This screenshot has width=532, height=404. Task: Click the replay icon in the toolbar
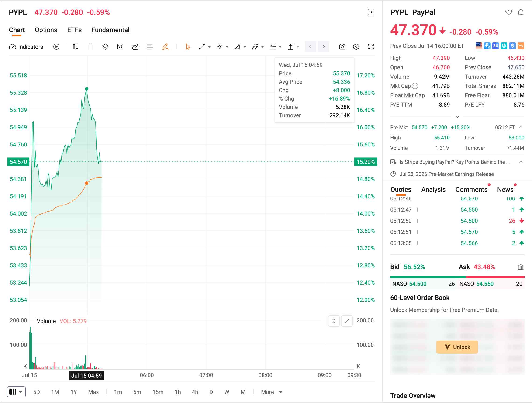(x=56, y=47)
